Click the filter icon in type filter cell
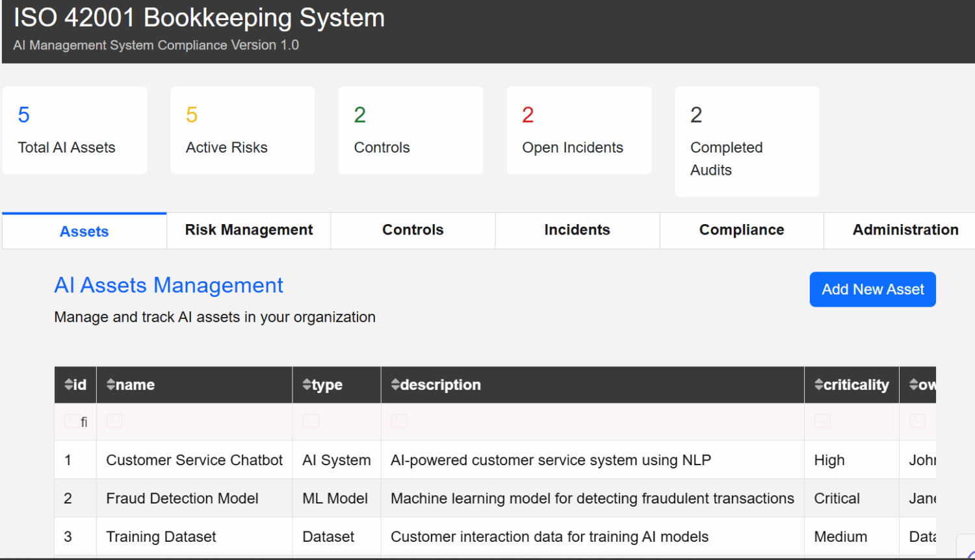975x560 pixels. click(x=311, y=421)
